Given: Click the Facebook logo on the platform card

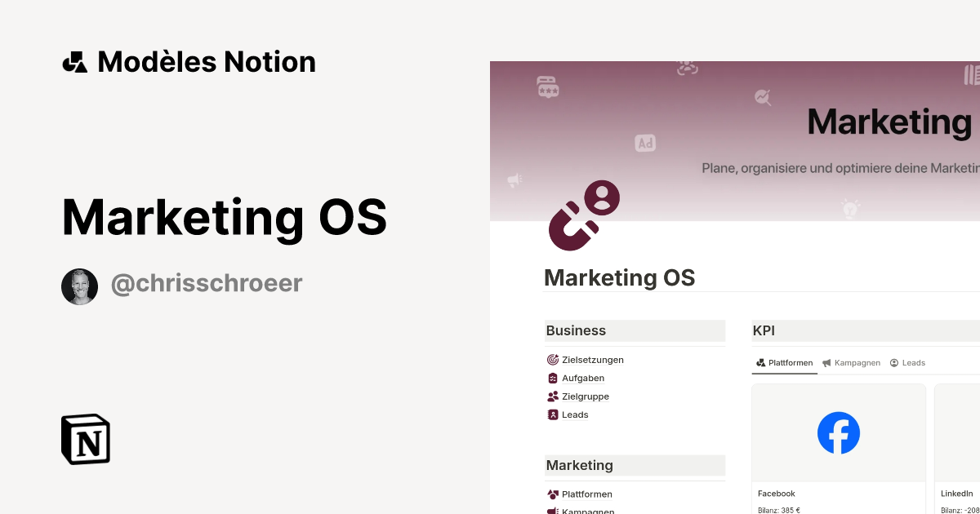Looking at the screenshot, I should 839,432.
